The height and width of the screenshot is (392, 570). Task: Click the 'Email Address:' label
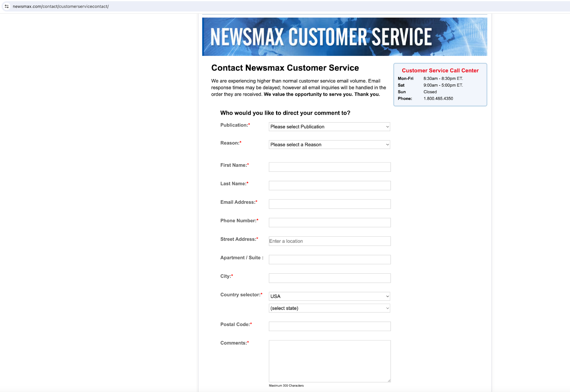[239, 202]
